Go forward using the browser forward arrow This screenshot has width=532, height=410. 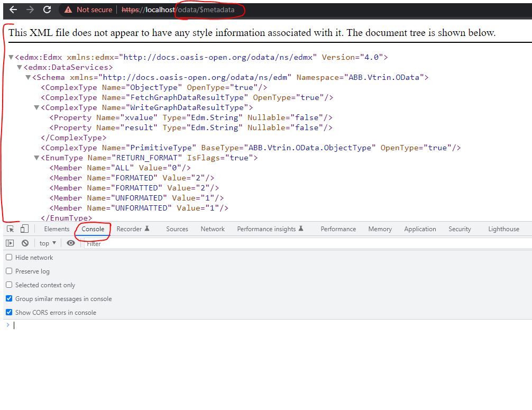point(30,10)
